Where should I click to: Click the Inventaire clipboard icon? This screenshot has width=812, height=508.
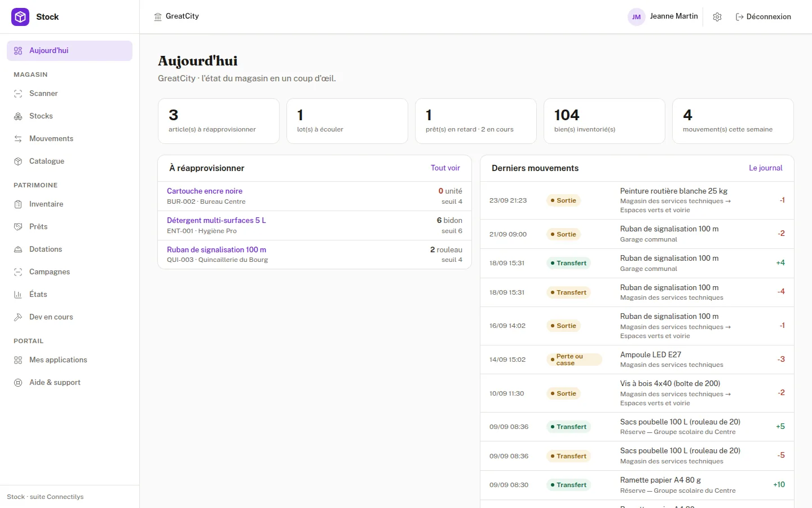(x=18, y=204)
